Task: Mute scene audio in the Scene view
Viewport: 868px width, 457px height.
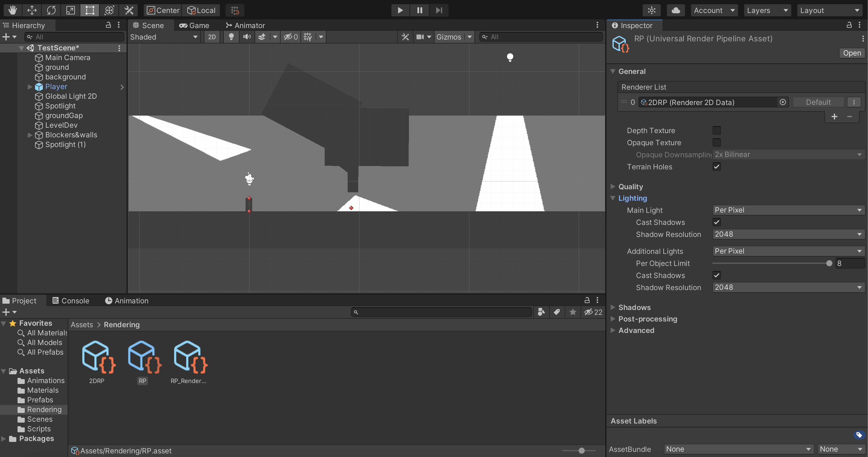Action: coord(247,37)
